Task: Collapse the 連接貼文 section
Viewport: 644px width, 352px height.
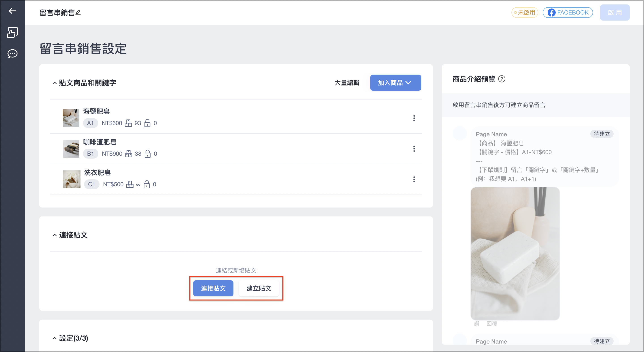Action: 54,235
